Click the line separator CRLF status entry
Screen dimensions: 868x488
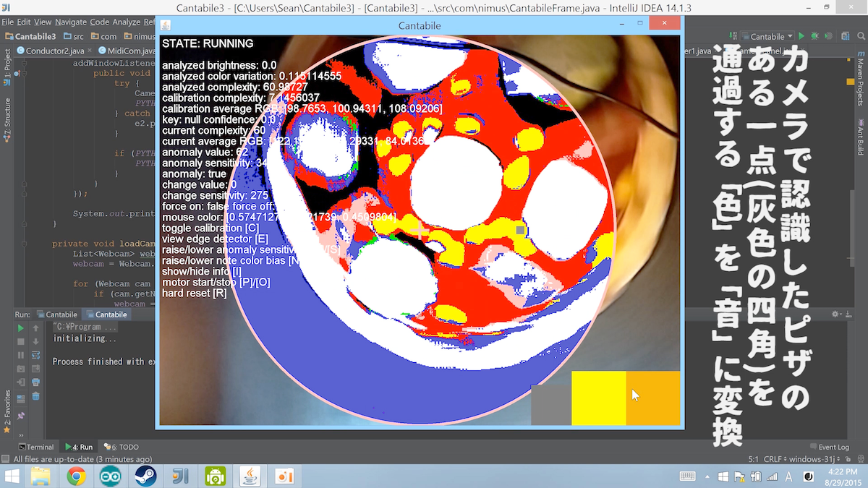[777, 460]
